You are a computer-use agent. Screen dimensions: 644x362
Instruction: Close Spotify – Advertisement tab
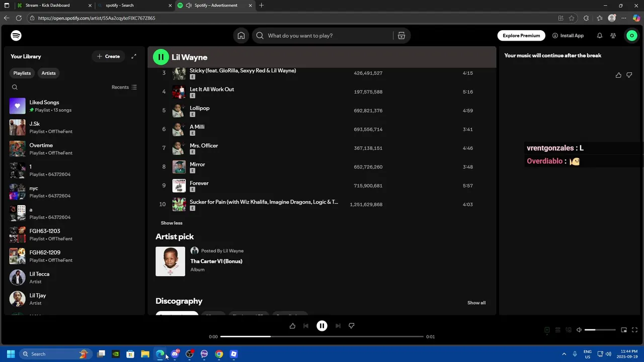(x=250, y=6)
